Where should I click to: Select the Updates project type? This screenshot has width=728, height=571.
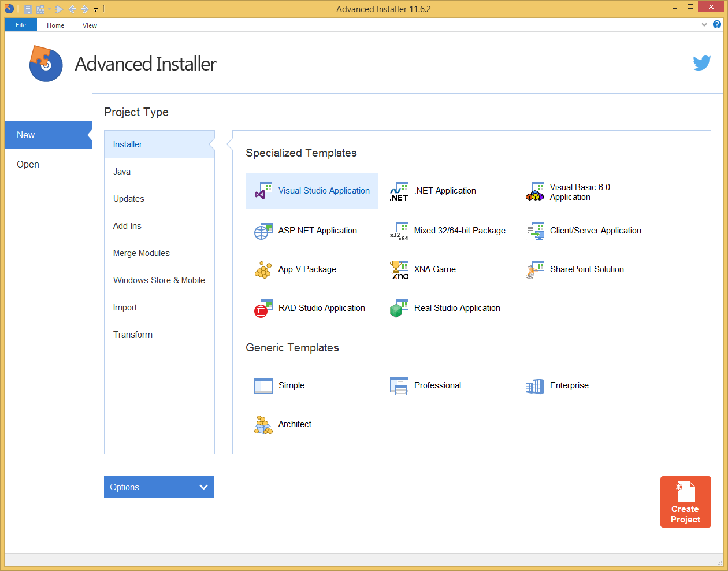[x=159, y=199]
